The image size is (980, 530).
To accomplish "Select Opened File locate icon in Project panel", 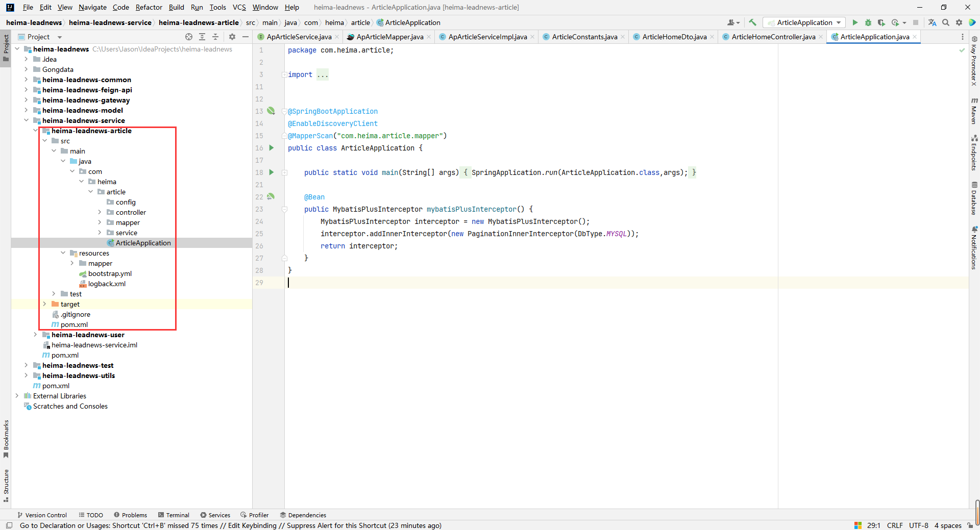I will 189,37.
